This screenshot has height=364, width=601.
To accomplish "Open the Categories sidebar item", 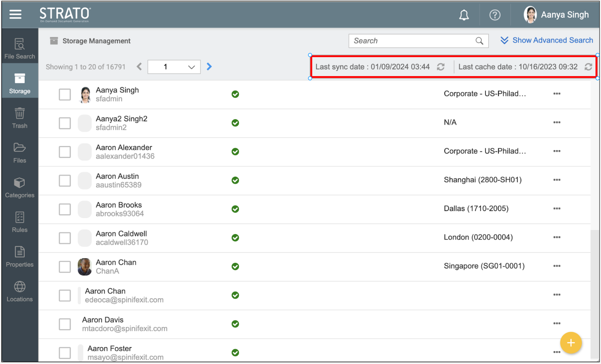I will pyautogui.click(x=20, y=188).
